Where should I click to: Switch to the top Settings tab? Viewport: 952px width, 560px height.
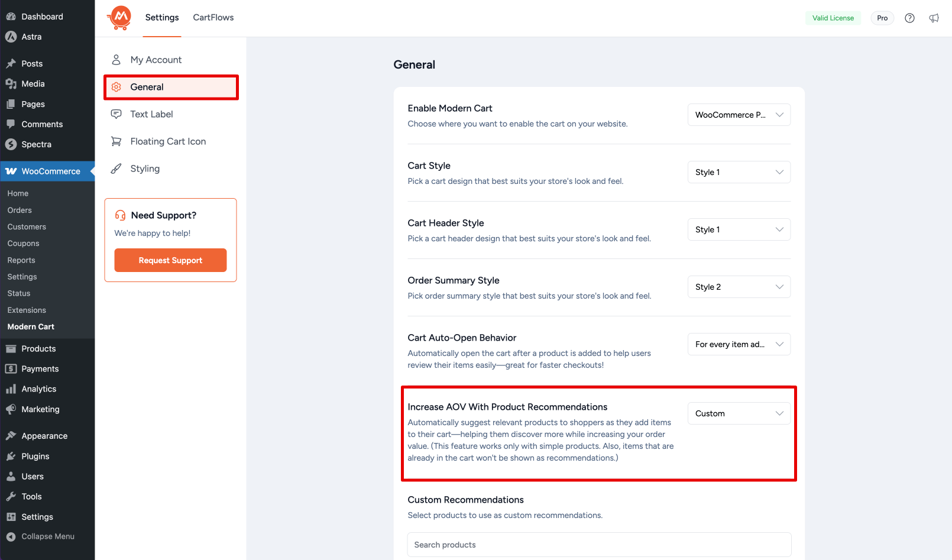[x=162, y=18]
